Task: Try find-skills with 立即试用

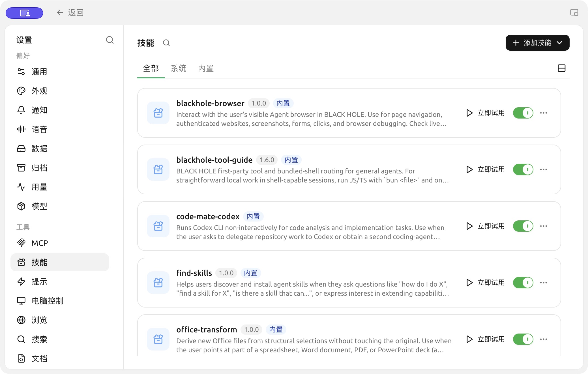Action: pos(486,283)
